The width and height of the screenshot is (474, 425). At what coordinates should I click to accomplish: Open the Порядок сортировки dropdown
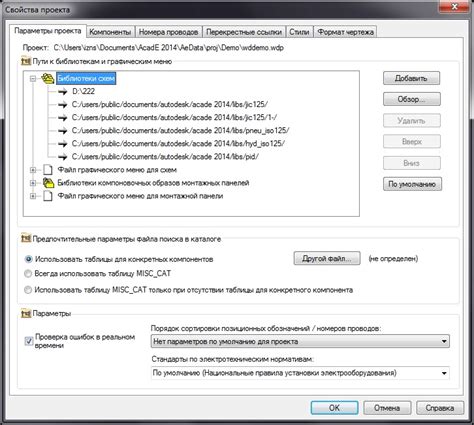point(300,341)
